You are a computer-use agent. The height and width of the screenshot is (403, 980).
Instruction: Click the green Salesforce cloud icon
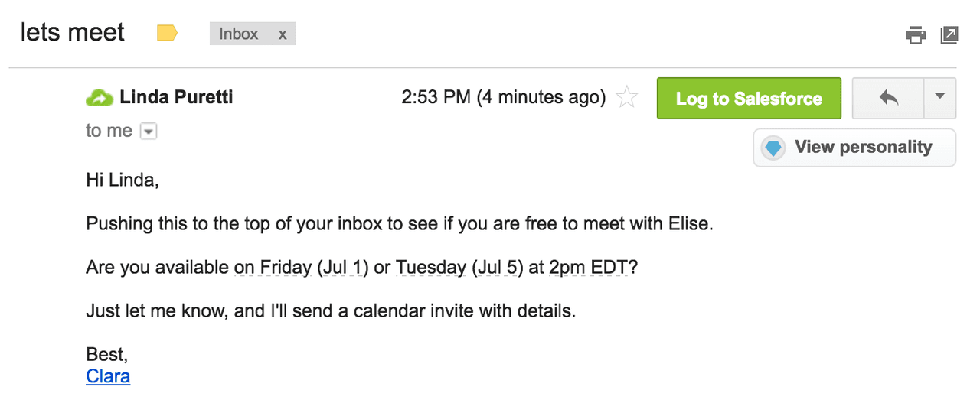(100, 98)
